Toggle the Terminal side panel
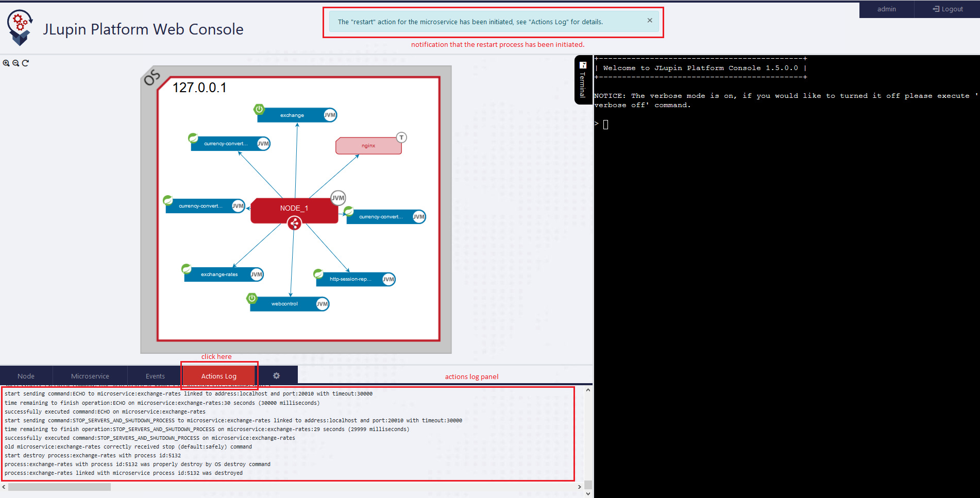Screen dimensions: 980x498 583,80
